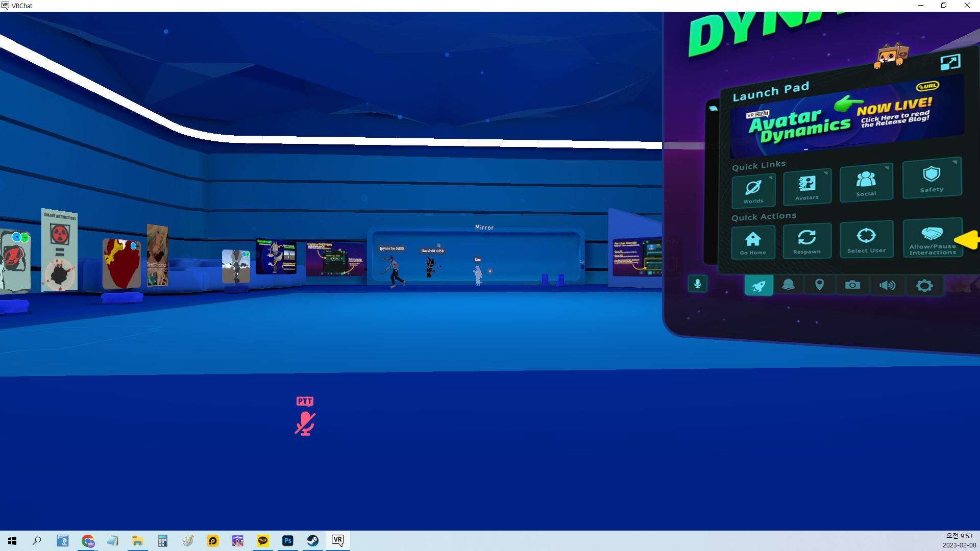
Task: Expand the Avatars button corner arrow
Action: coord(826,173)
